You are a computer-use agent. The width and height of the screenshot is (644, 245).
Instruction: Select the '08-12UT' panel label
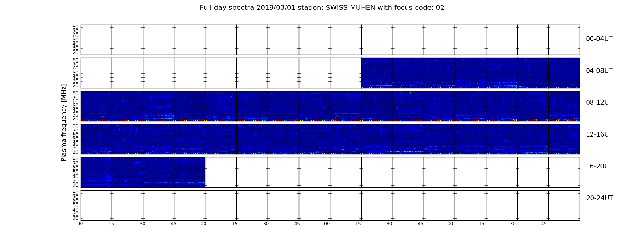tap(599, 103)
